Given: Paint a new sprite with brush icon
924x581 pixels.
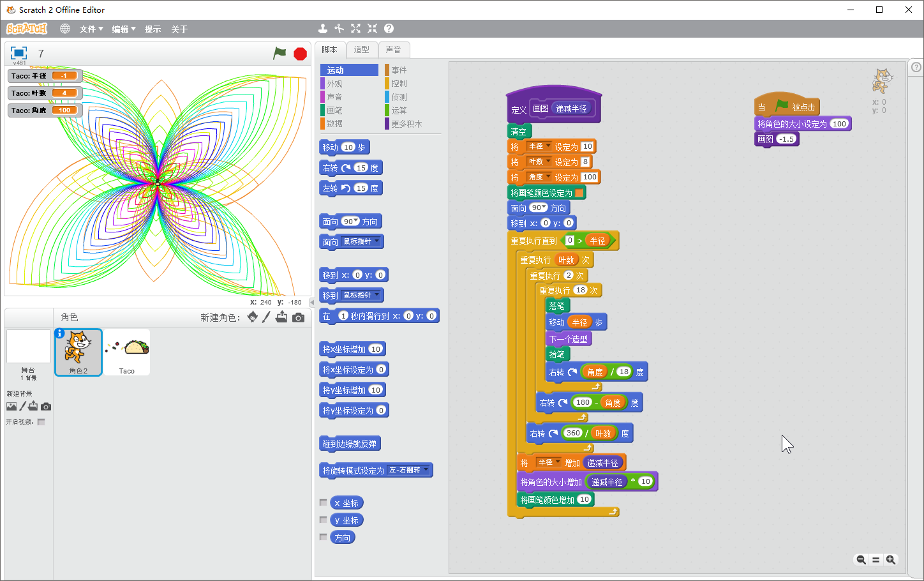Looking at the screenshot, I should tap(267, 317).
